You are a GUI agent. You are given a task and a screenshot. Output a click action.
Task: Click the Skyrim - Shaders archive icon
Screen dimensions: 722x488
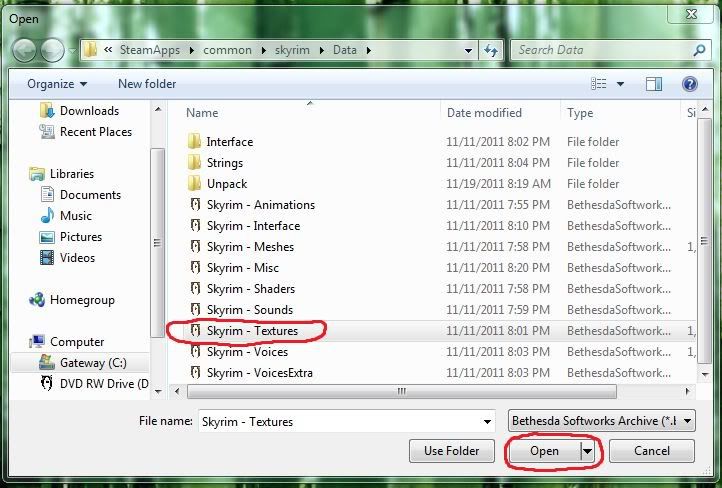(x=196, y=289)
